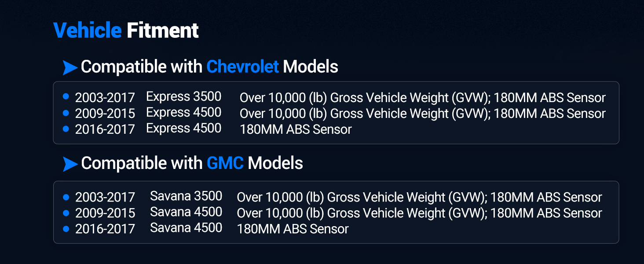Screen dimensions: 644x264
Task: Click the 2009-2015 Express 4500 model text
Action: click(183, 113)
